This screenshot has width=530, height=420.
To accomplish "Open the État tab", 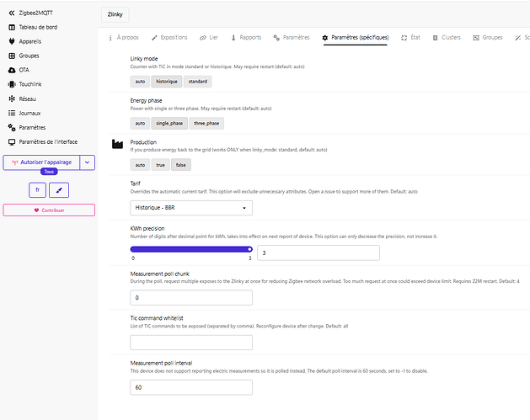I will [x=410, y=38].
